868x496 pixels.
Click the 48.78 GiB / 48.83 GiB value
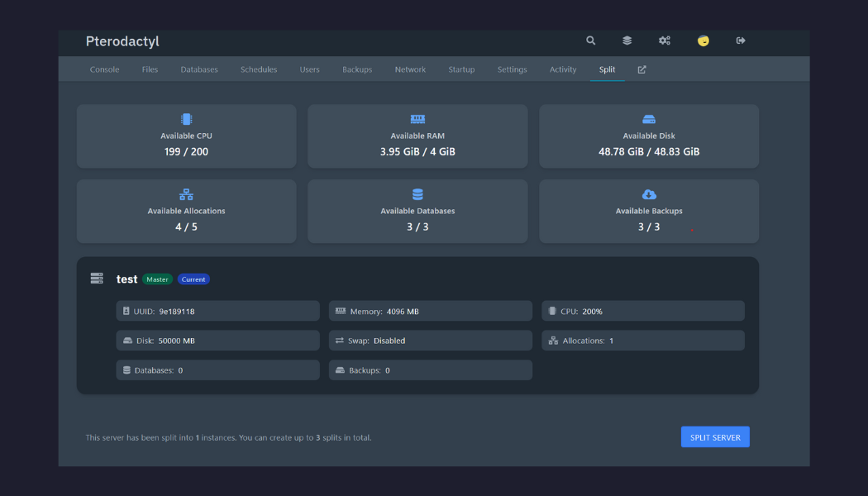[649, 151]
